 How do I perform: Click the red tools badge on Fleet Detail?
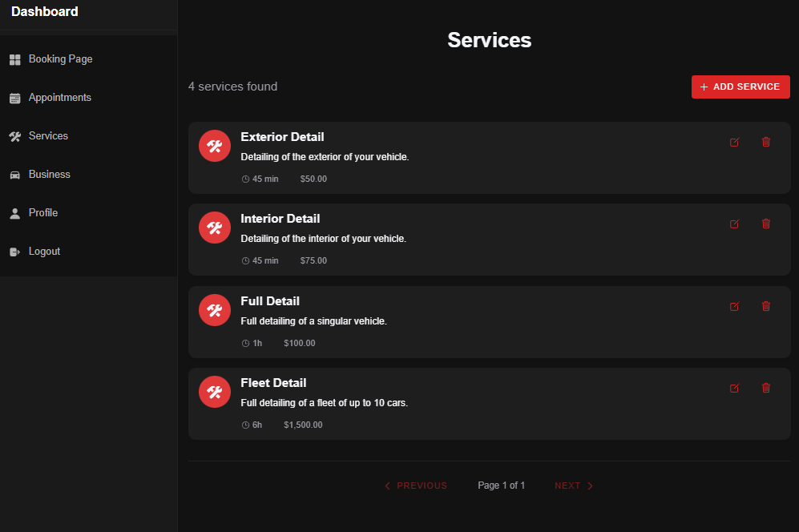pos(214,392)
